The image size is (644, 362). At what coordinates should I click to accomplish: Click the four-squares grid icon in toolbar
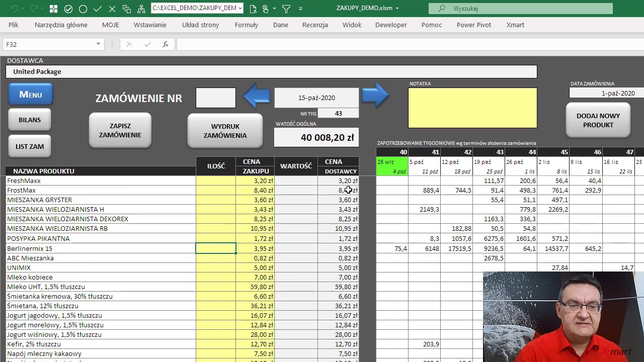click(53, 9)
